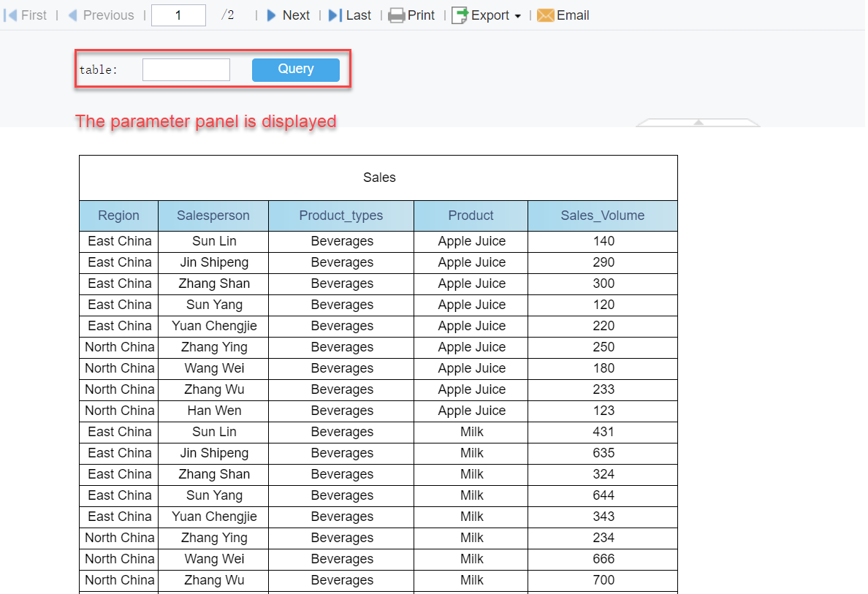This screenshot has height=594, width=868.
Task: Click the Email link text
Action: (572, 15)
